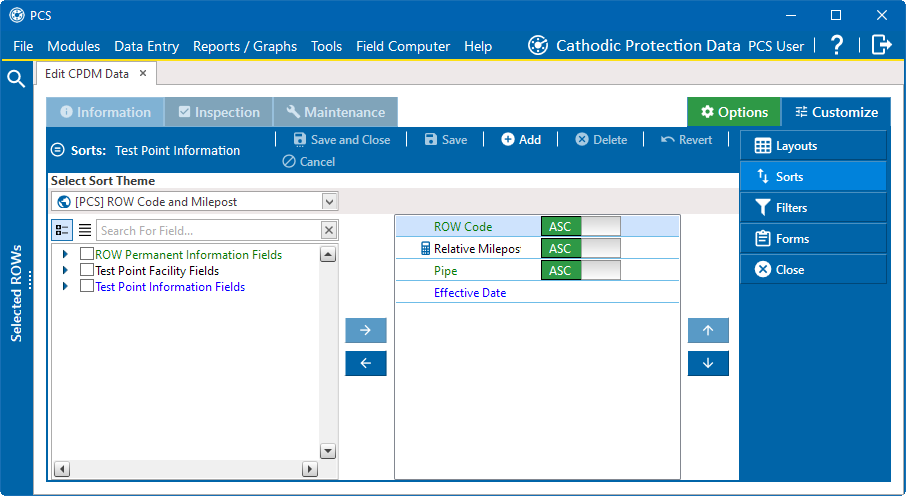Toggle Pipe ASC sort direction slider
Viewport: 906px width, 496px height.
[580, 271]
